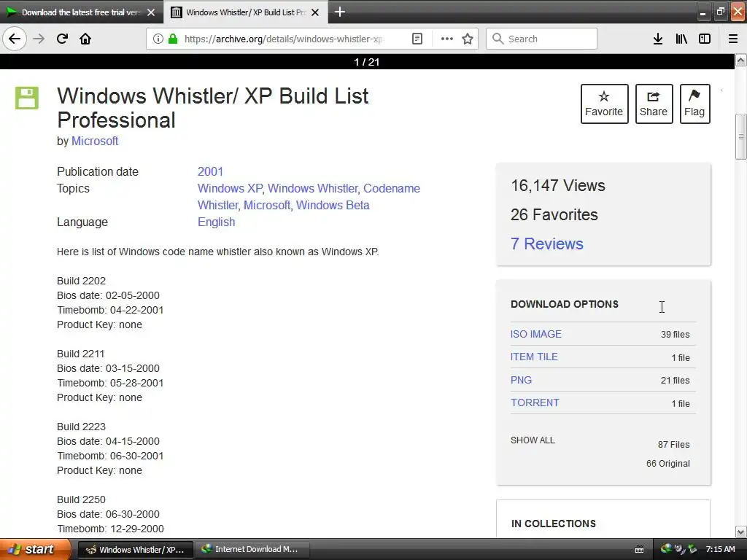Click the URL address field
This screenshot has width=747, height=560.
tap(283, 39)
